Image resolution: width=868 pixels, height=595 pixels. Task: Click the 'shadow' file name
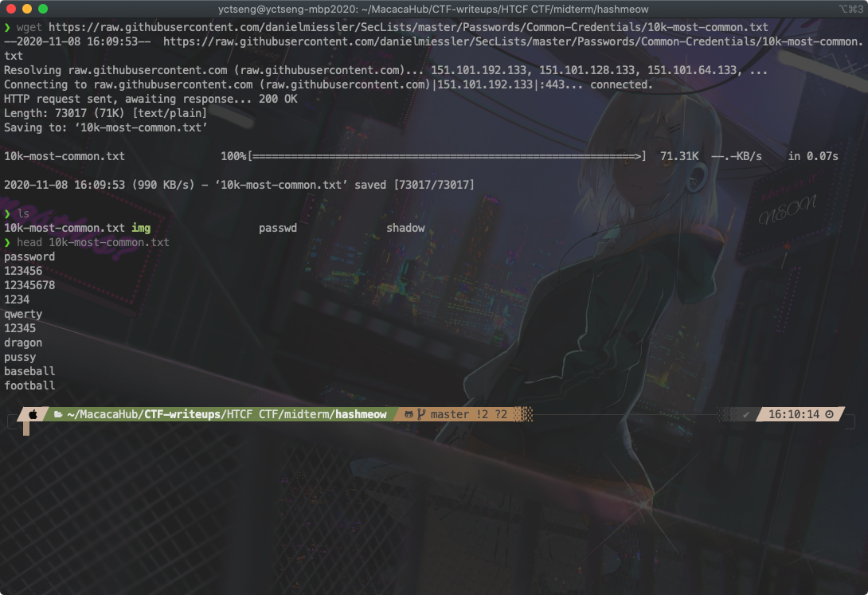pyautogui.click(x=406, y=228)
